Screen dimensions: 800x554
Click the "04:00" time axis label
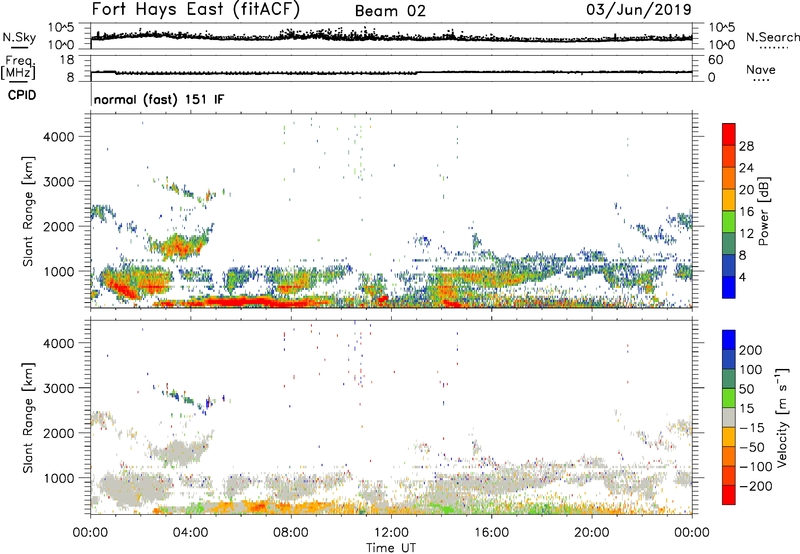(x=191, y=533)
